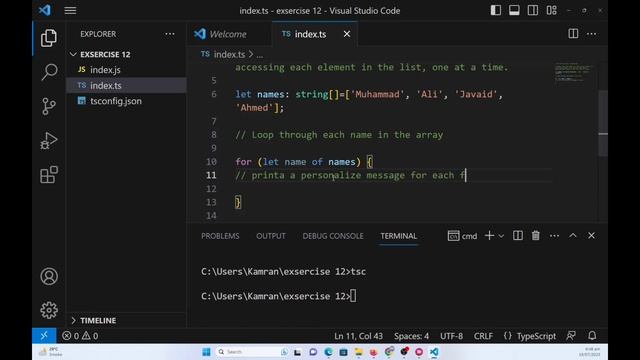Open the launch profile dropdown arrow
This screenshot has height=360, width=640.
tap(501, 236)
